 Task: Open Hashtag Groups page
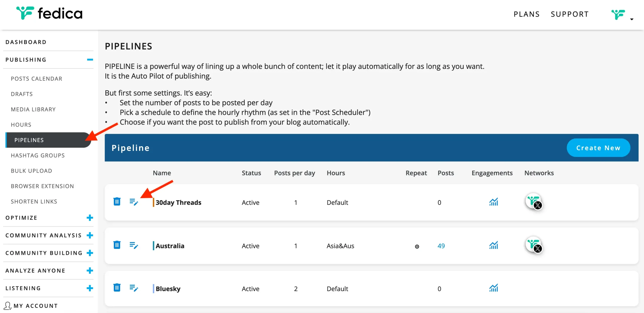(38, 155)
